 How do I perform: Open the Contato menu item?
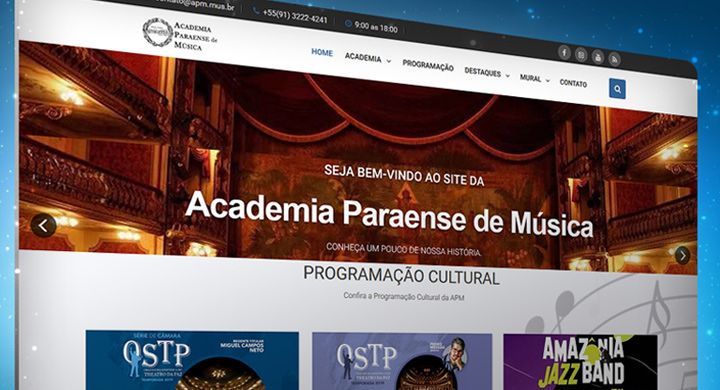tap(573, 83)
